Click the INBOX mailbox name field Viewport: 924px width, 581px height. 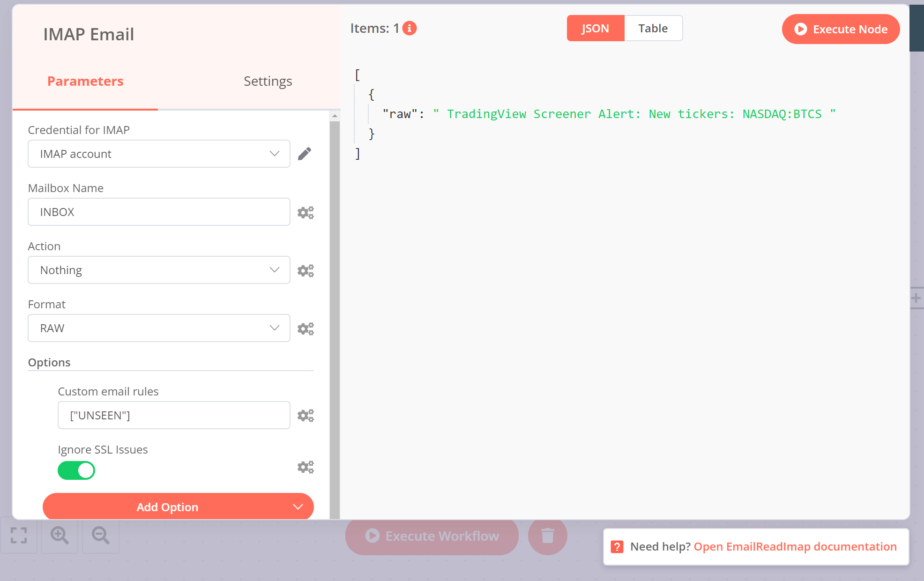[159, 212]
